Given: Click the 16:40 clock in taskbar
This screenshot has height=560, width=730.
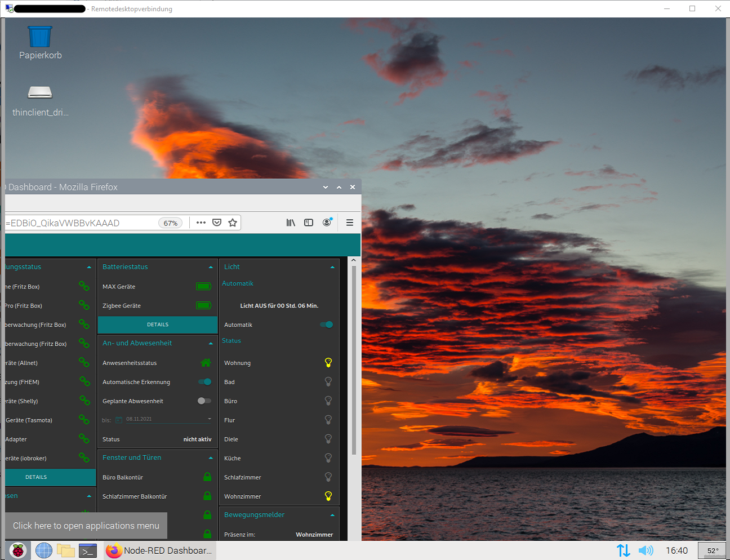Looking at the screenshot, I should coord(676,550).
